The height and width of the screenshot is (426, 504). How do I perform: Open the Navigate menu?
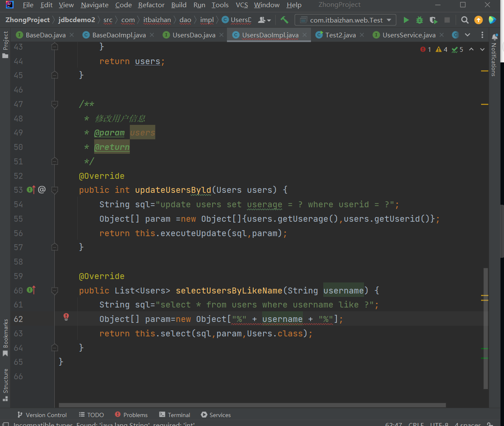point(95,5)
